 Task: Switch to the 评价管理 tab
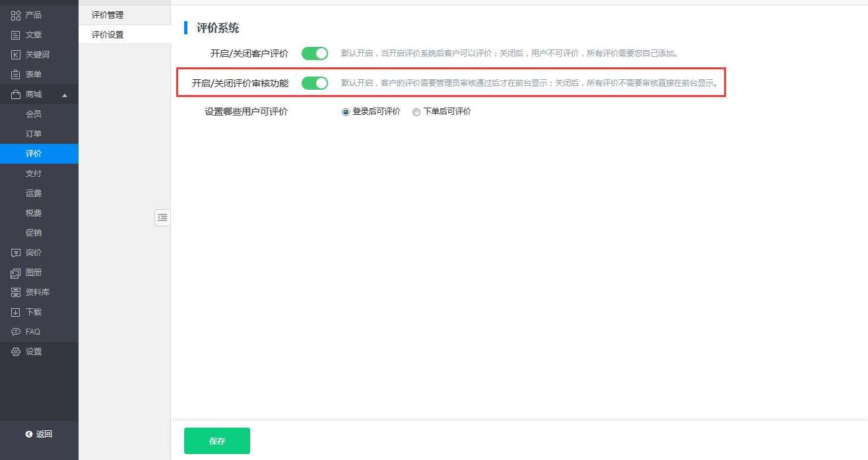[x=108, y=15]
